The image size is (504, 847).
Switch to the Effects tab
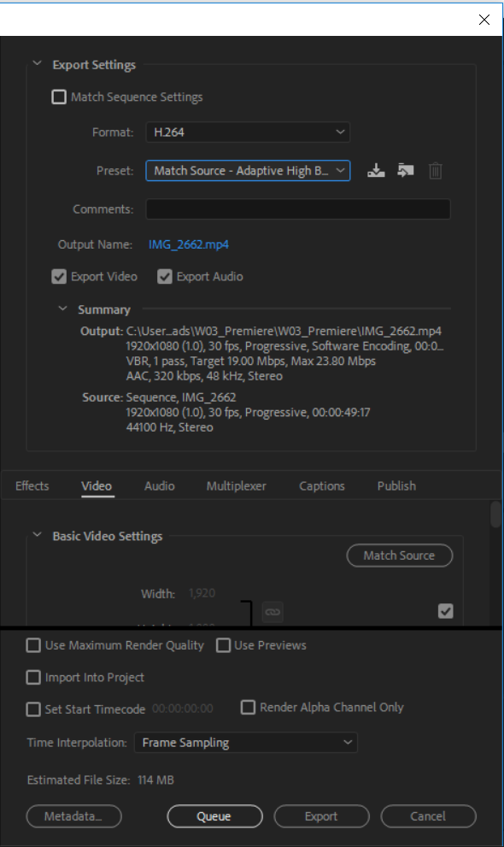(x=32, y=486)
